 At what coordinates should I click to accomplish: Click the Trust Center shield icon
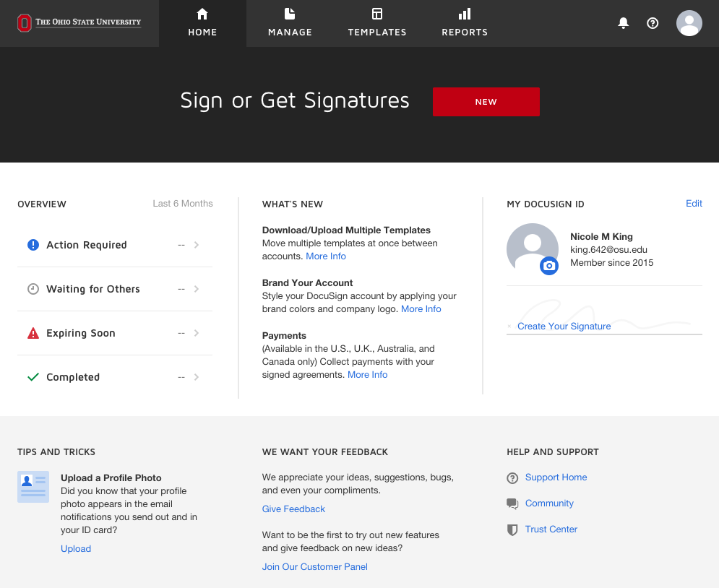[512, 529]
